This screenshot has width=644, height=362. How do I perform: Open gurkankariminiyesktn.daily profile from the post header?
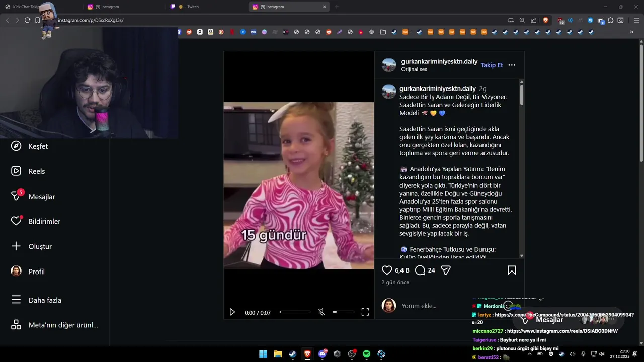pyautogui.click(x=439, y=61)
